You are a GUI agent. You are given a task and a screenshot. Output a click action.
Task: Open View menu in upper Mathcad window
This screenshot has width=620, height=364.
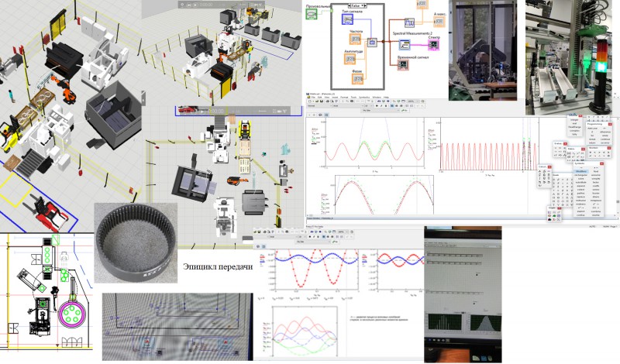(327, 98)
